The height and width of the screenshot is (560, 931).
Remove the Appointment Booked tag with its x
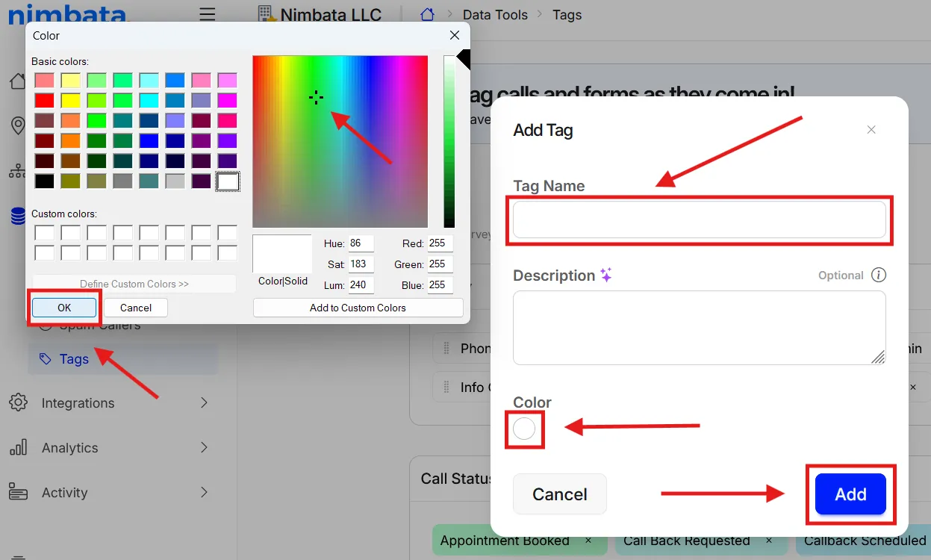point(588,541)
